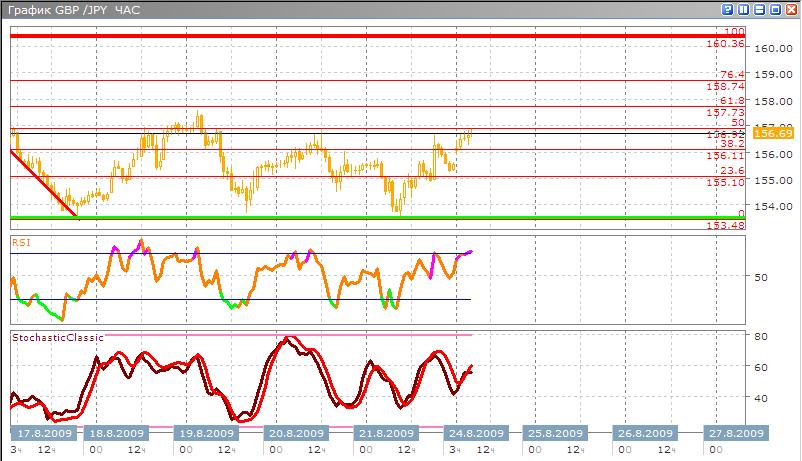Click the help question mark icon
This screenshot has height=461, width=802.
pos(728,9)
